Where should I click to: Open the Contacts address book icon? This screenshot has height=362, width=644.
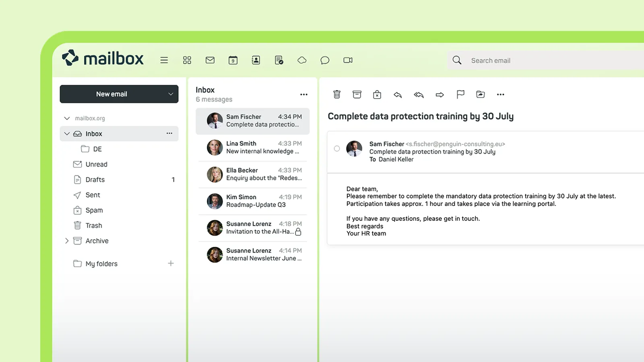(256, 60)
